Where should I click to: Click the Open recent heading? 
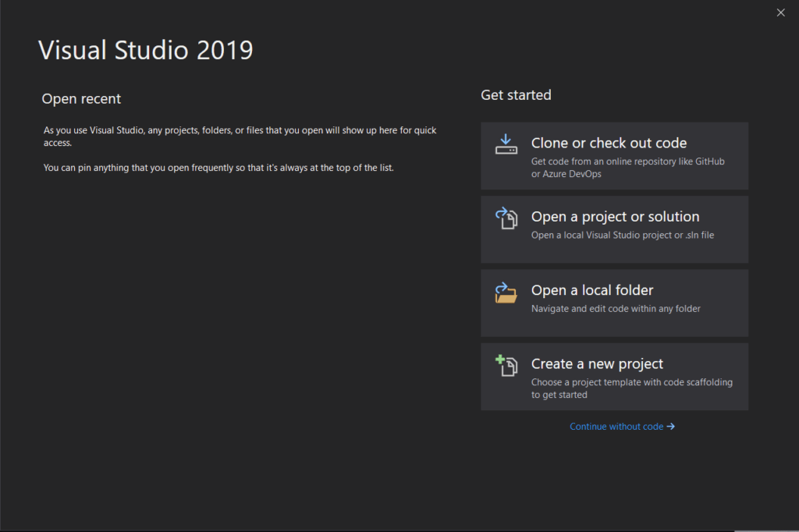[x=81, y=99]
